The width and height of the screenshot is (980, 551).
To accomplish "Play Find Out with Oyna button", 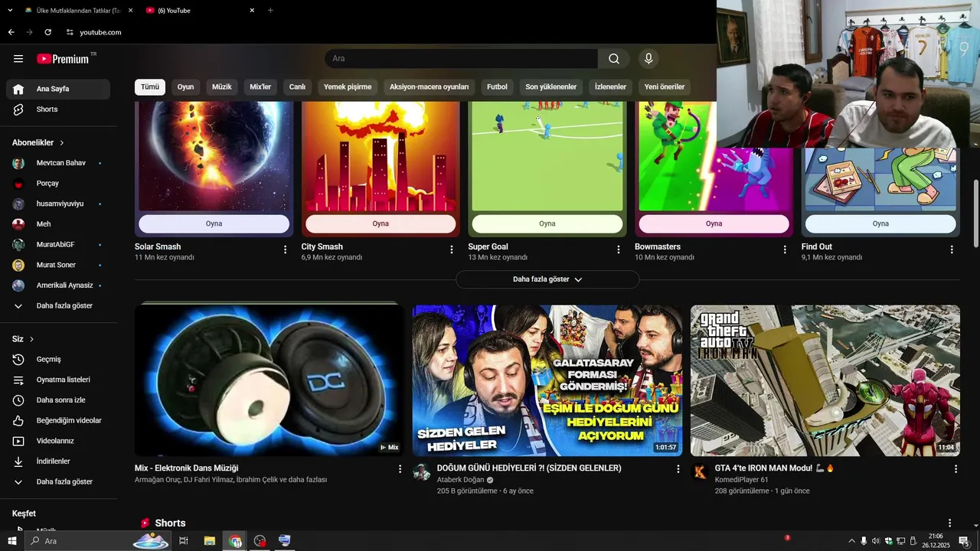I will click(880, 223).
